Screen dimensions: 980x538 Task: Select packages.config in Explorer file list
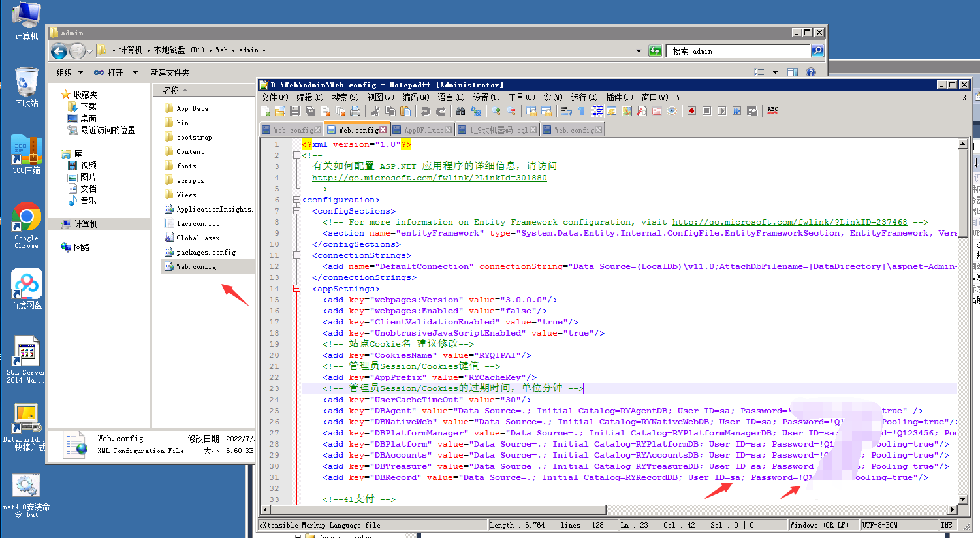[206, 252]
